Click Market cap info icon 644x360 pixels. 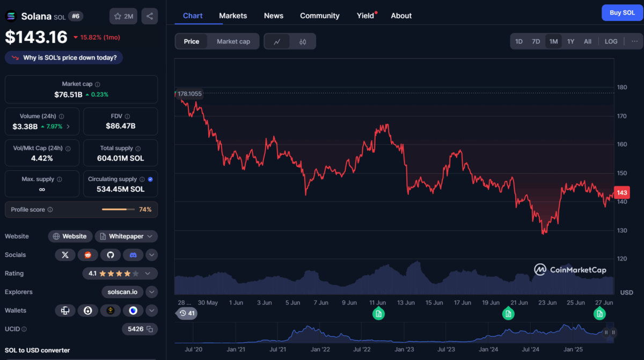pyautogui.click(x=97, y=84)
